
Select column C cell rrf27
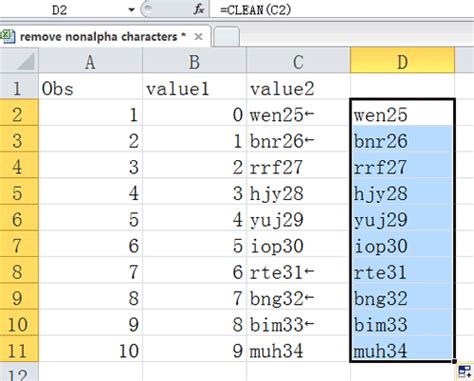[298, 166]
